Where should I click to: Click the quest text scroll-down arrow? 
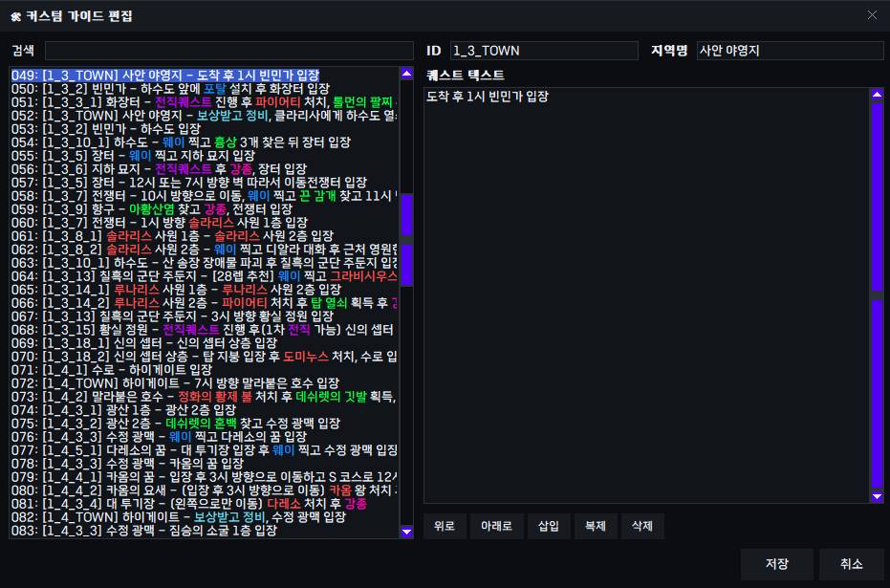pyautogui.click(x=877, y=497)
